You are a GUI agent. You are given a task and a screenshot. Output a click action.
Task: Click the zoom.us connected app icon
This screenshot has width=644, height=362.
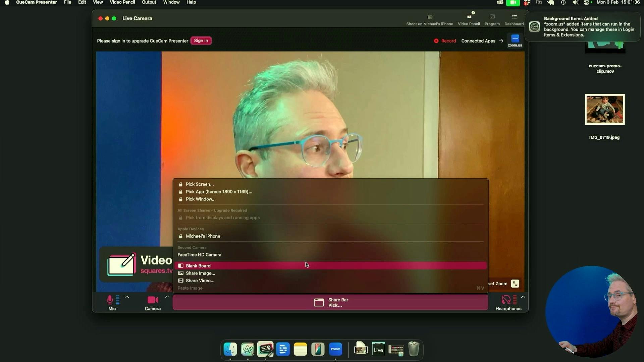point(515,41)
